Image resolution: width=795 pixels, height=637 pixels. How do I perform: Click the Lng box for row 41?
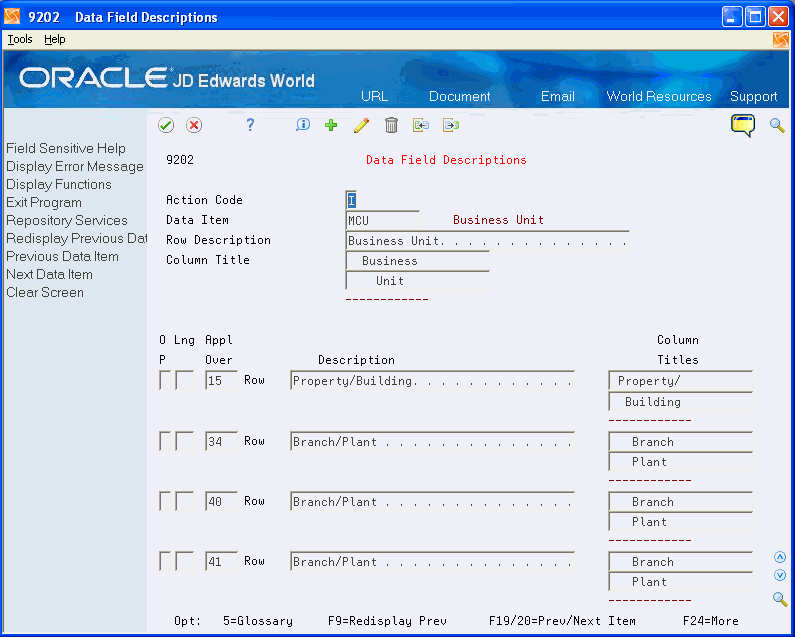185,561
